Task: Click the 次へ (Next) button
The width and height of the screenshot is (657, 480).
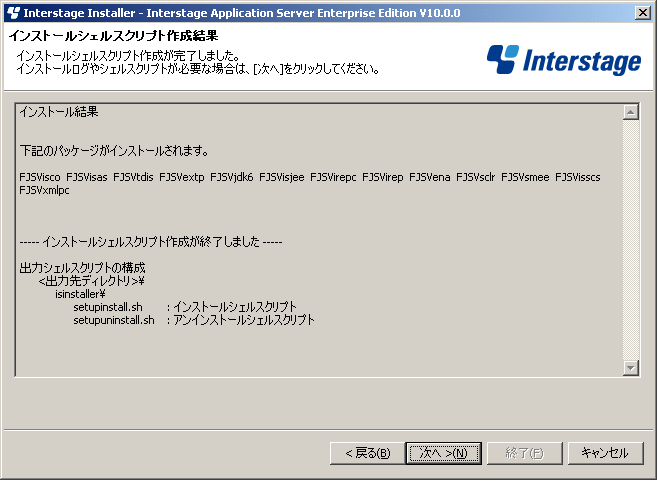Action: 443,453
